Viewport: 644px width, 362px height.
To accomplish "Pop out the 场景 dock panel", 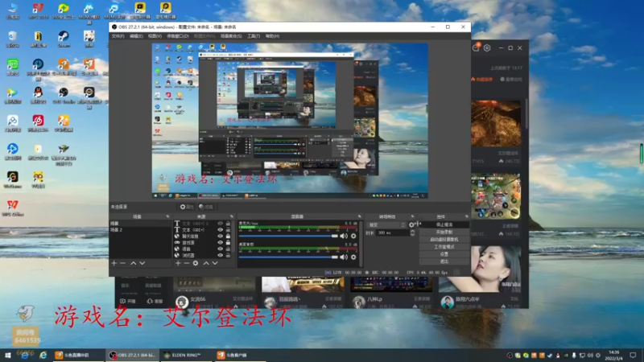I will pyautogui.click(x=167, y=216).
